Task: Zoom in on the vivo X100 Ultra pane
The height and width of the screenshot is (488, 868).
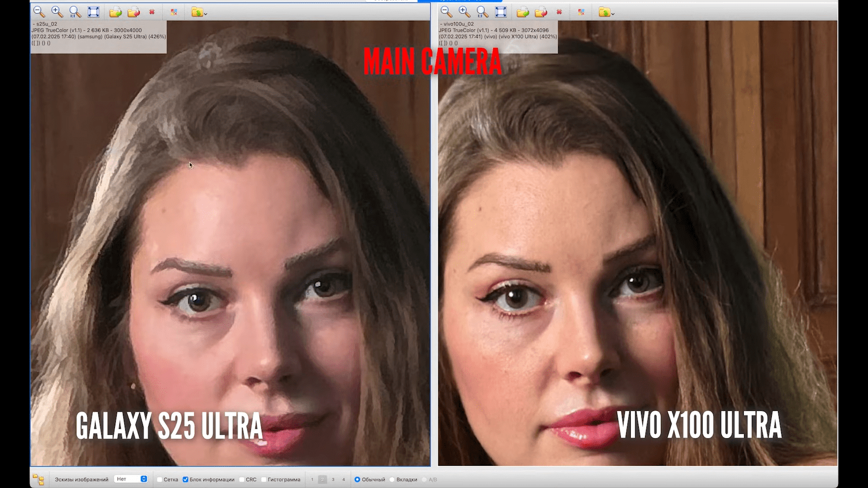Action: pos(464,11)
